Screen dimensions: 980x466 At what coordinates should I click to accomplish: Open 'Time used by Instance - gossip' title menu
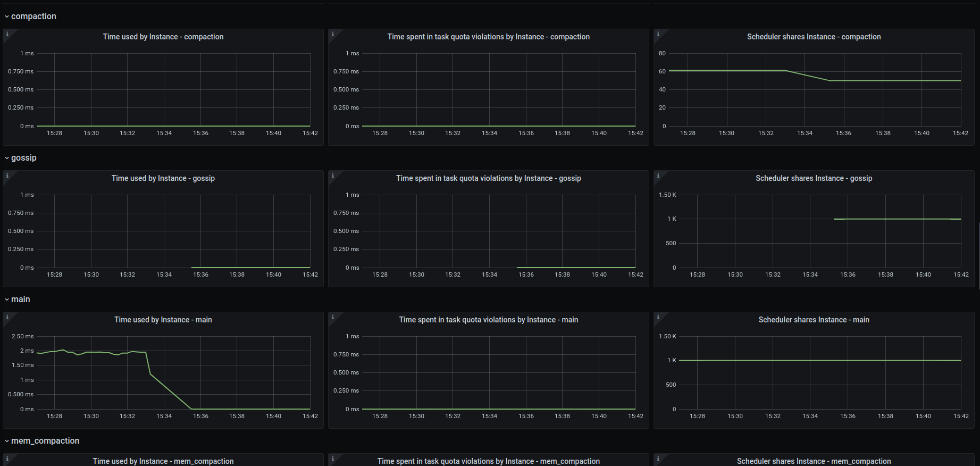coord(163,178)
